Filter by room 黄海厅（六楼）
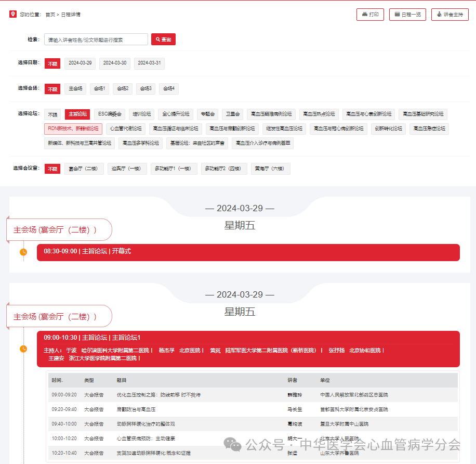The image size is (476, 464). 271,169
